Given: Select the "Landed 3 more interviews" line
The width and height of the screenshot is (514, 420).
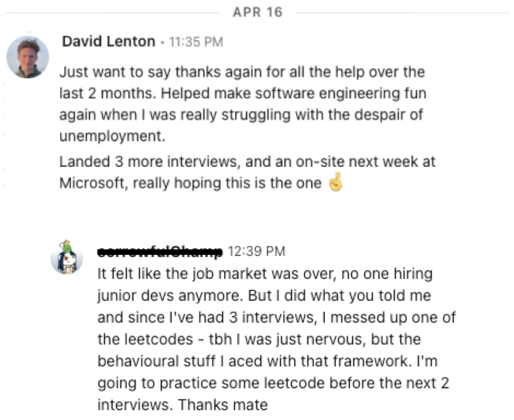Looking at the screenshot, I should tap(247, 162).
